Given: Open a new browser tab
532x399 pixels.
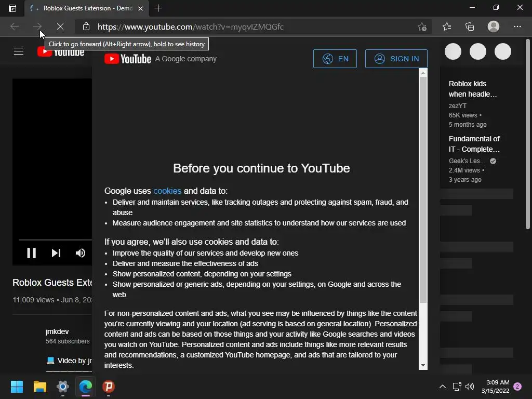Looking at the screenshot, I should 158,8.
